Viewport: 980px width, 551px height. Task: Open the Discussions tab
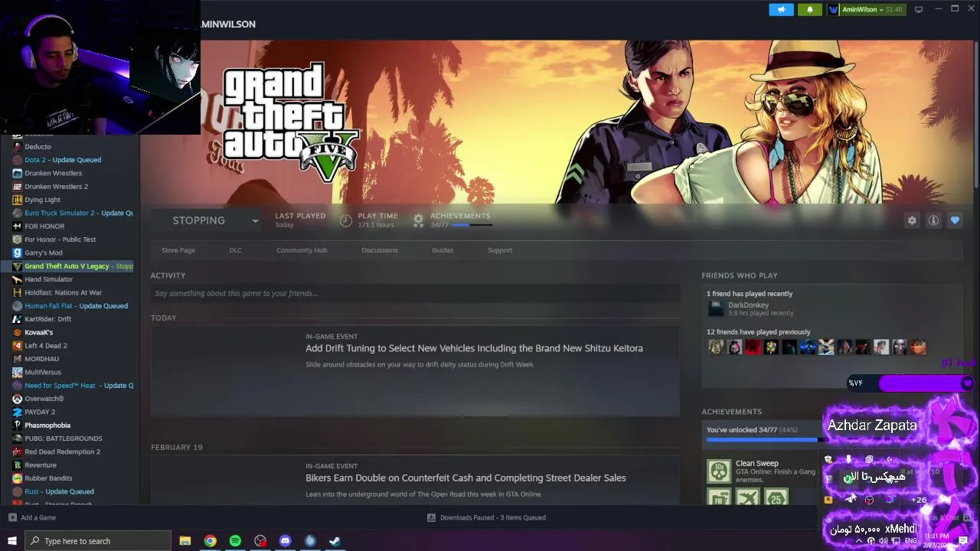pos(380,250)
